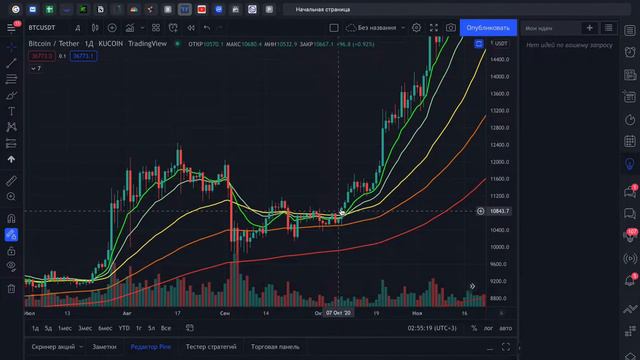
Task: Select the Fibonacci retracement tool
Action: point(11,79)
